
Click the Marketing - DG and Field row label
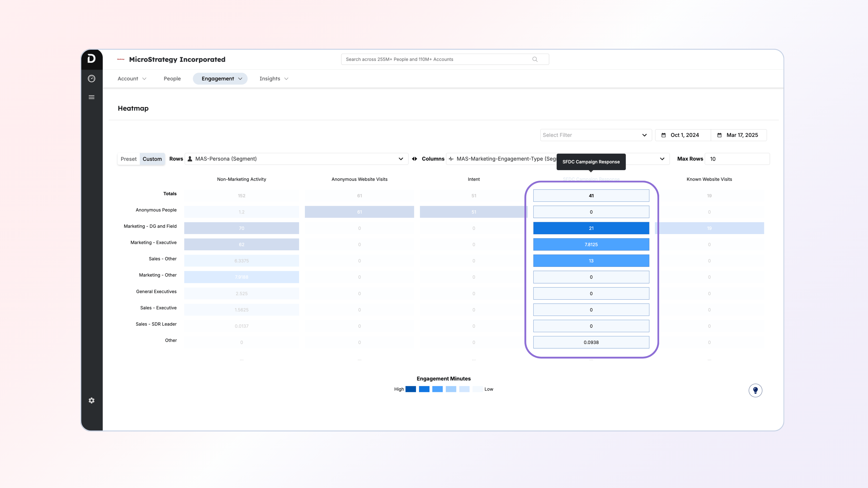(x=150, y=226)
